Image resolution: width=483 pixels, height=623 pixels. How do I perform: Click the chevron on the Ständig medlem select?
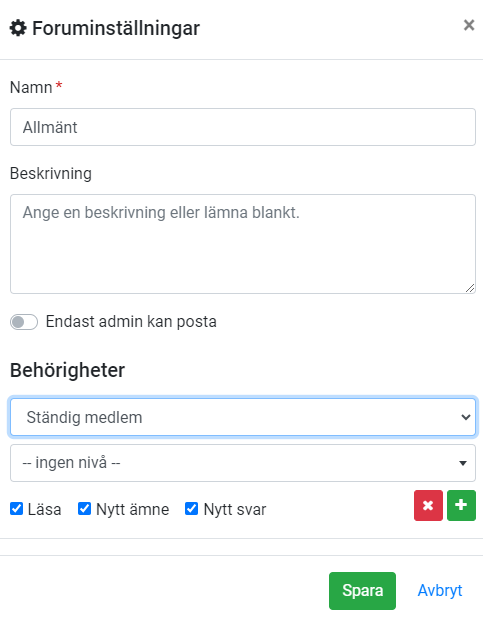pos(466,417)
